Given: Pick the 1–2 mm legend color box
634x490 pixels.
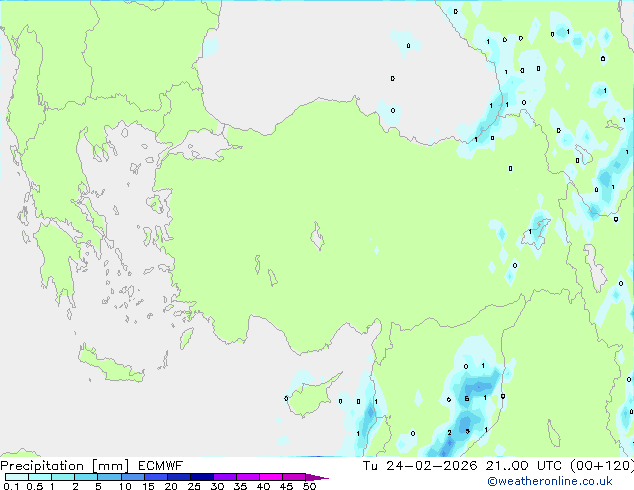Looking at the screenshot, I should (63, 477).
